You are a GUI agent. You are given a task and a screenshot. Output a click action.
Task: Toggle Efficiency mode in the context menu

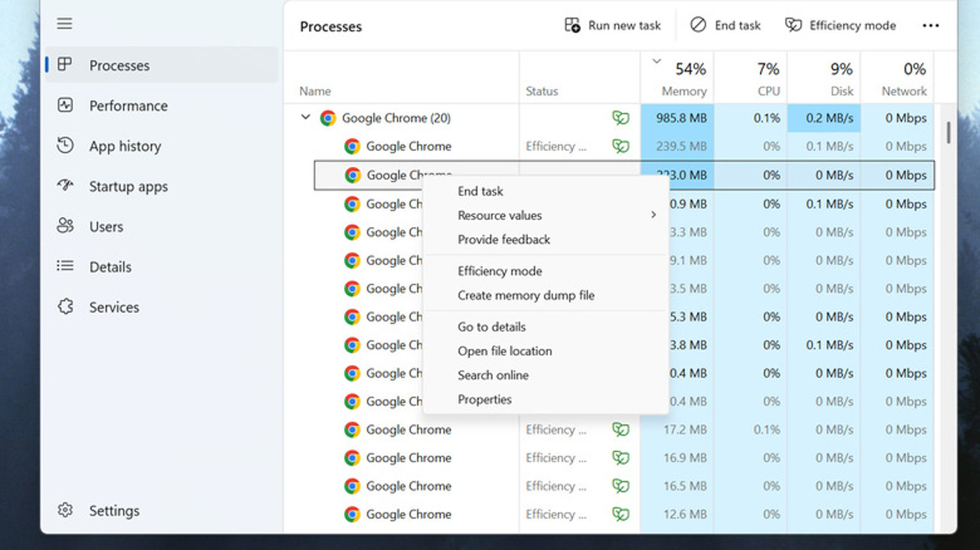[499, 271]
